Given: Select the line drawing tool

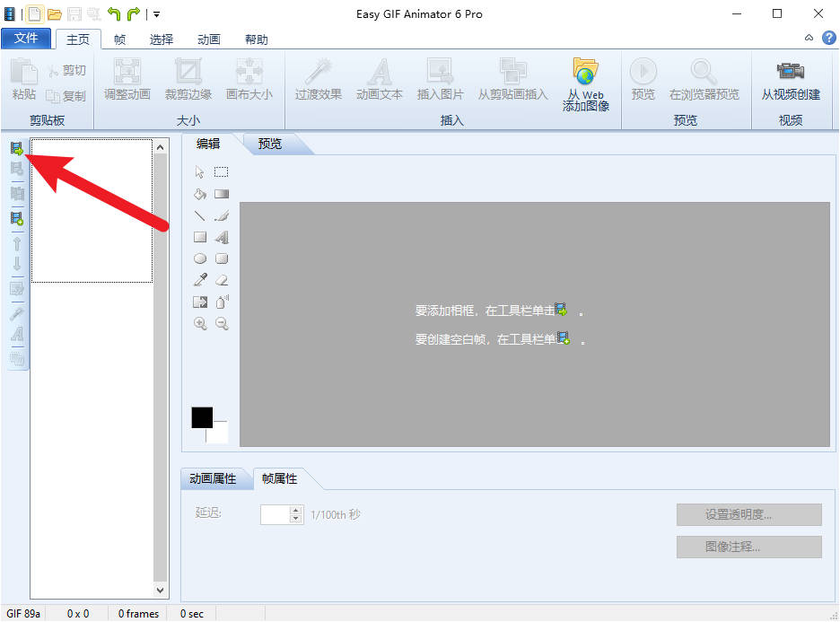Looking at the screenshot, I should [200, 216].
